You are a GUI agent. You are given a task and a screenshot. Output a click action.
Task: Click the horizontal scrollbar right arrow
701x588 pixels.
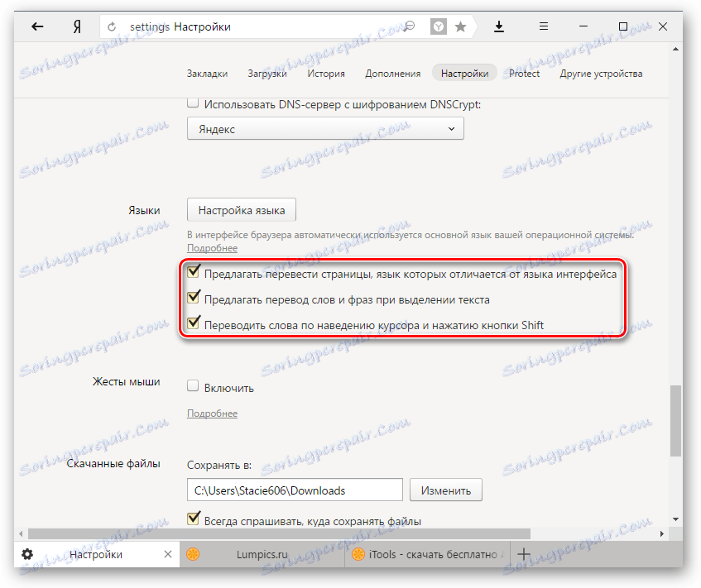662,533
